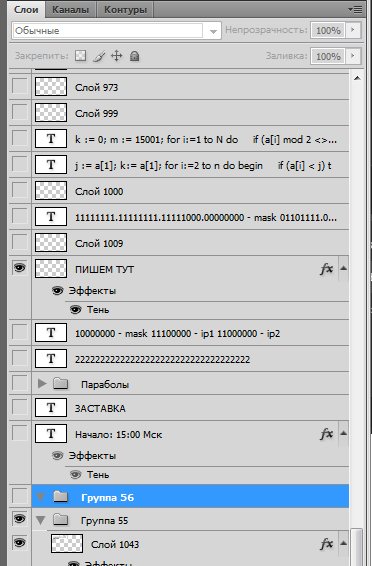Hide the ПИШЕМ ТУТ layer
This screenshot has height=566, width=372.
(x=19, y=267)
